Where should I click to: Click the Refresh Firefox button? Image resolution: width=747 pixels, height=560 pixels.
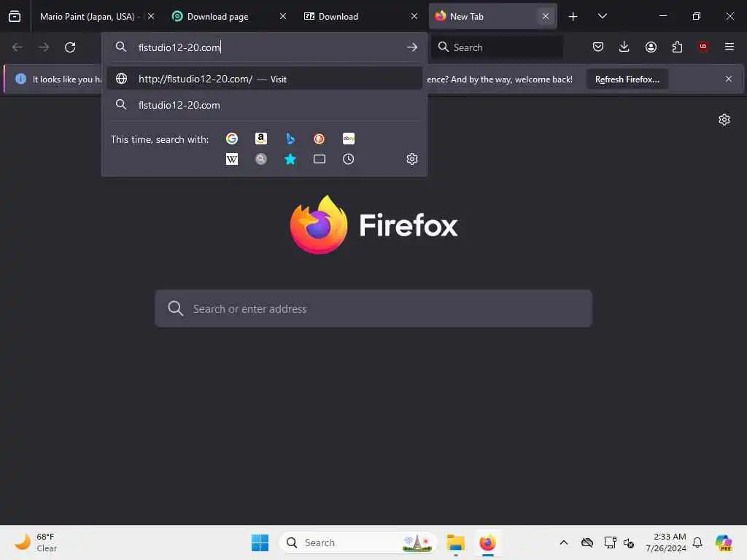coord(627,79)
